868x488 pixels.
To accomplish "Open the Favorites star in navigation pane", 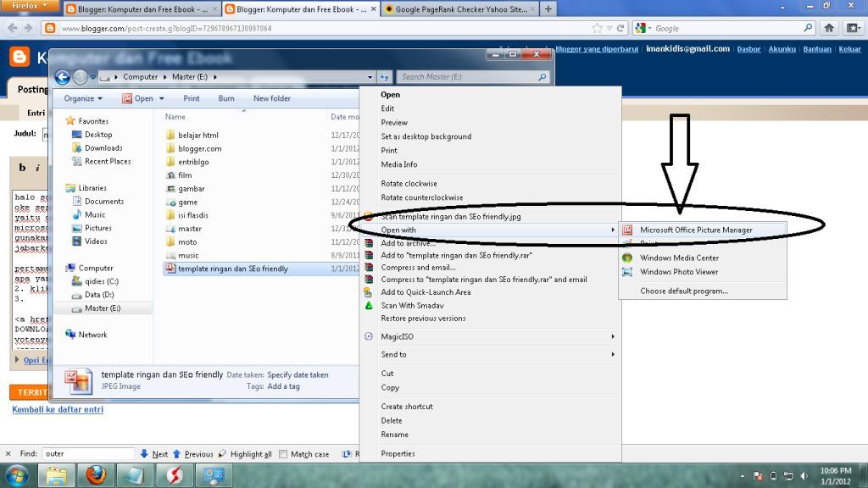I will 70,120.
